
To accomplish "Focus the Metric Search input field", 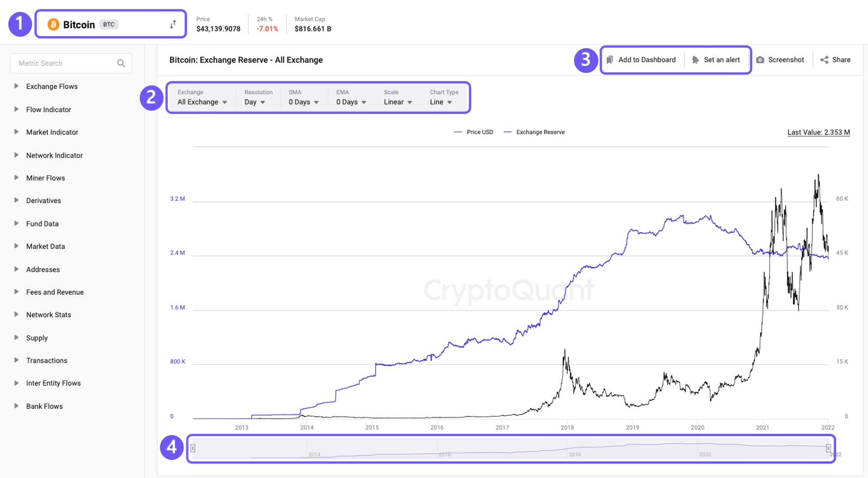I will (65, 63).
